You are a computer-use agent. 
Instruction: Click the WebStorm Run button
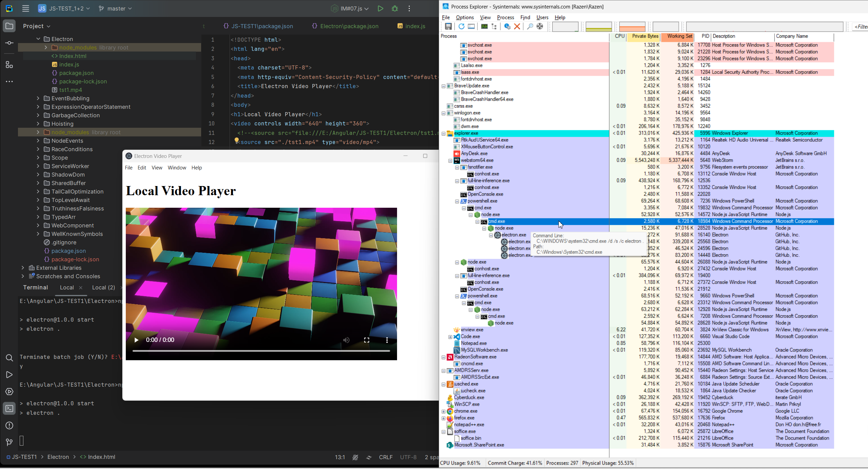coord(380,8)
